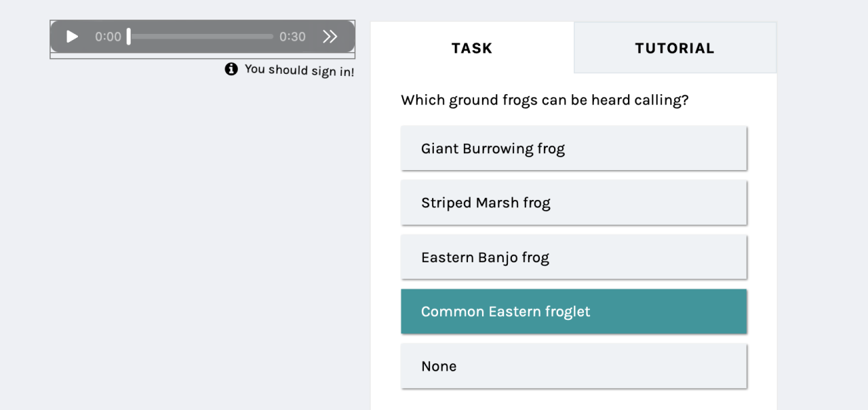The height and width of the screenshot is (410, 868).
Task: Click the double-chevron skip forward icon
Action: click(330, 37)
